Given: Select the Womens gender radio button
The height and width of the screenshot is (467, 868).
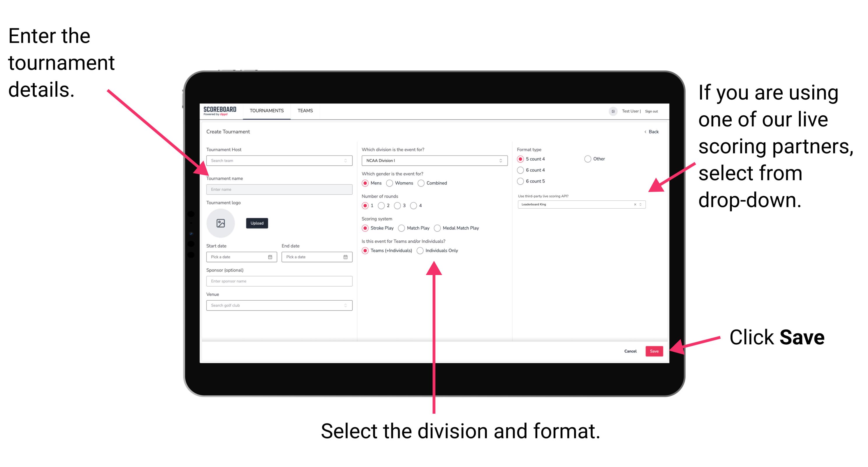Looking at the screenshot, I should pos(390,183).
